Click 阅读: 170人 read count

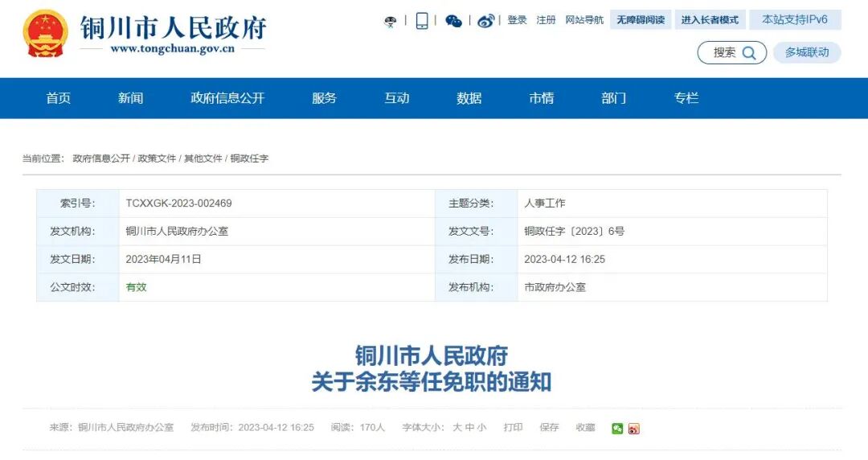pyautogui.click(x=358, y=428)
